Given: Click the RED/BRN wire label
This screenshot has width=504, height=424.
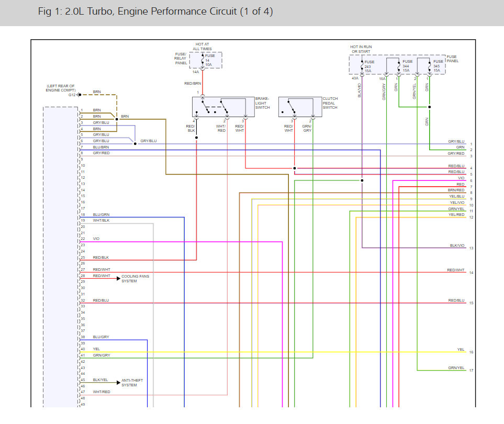Looking at the screenshot, I should [193, 84].
